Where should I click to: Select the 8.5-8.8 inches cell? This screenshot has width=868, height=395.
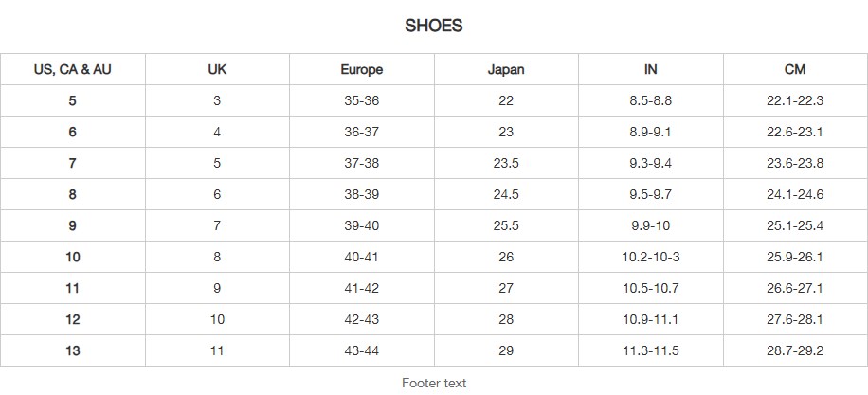click(x=650, y=100)
